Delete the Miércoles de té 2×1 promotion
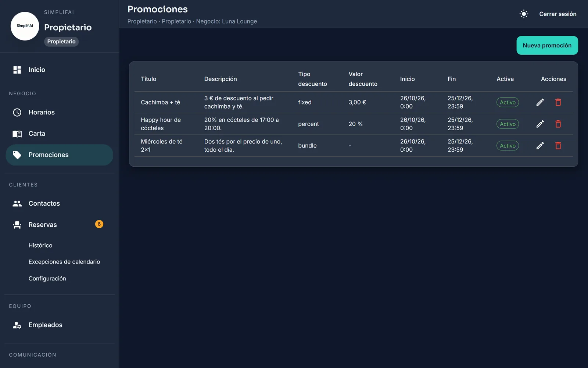 (x=558, y=146)
